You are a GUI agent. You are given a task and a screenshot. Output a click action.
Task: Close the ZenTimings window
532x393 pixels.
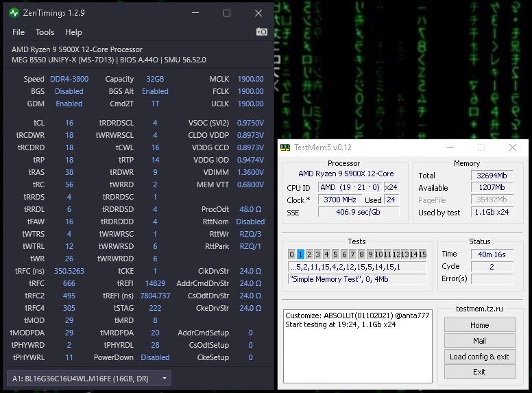point(258,13)
